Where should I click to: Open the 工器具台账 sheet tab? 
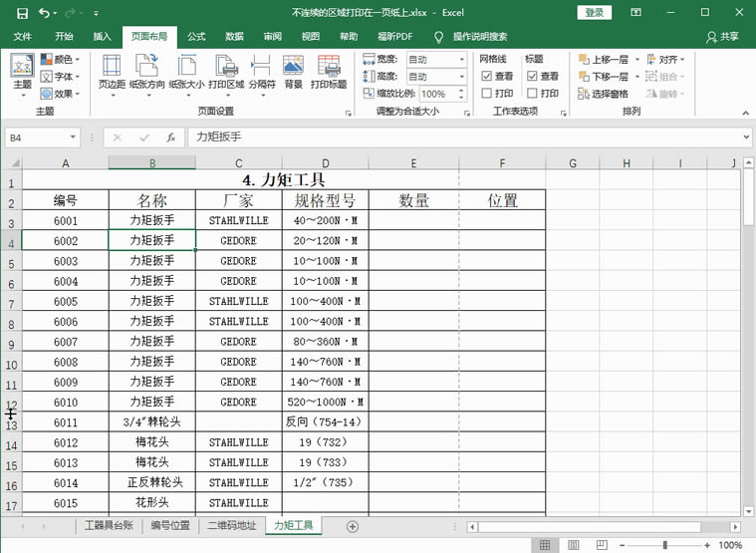[x=109, y=525]
